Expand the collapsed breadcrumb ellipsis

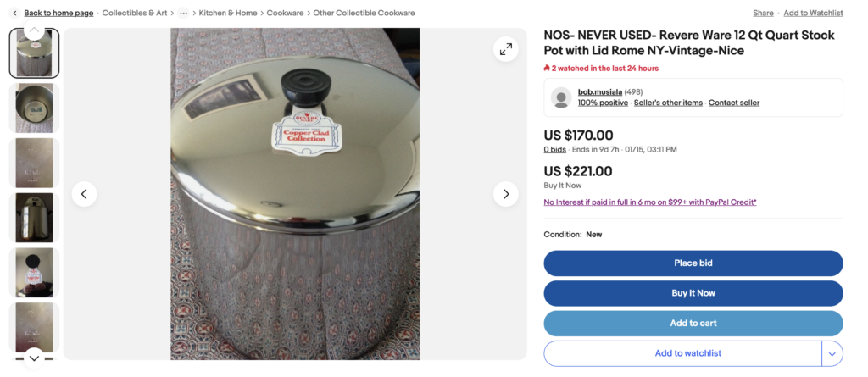[x=183, y=13]
